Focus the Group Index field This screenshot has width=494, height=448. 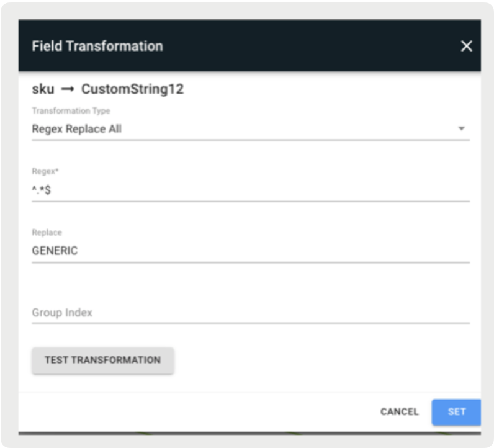[x=251, y=313]
